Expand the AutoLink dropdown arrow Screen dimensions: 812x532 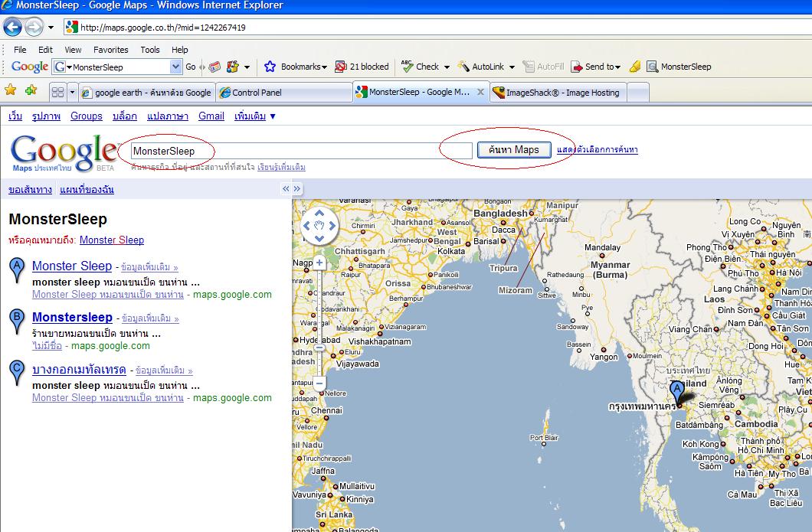512,67
